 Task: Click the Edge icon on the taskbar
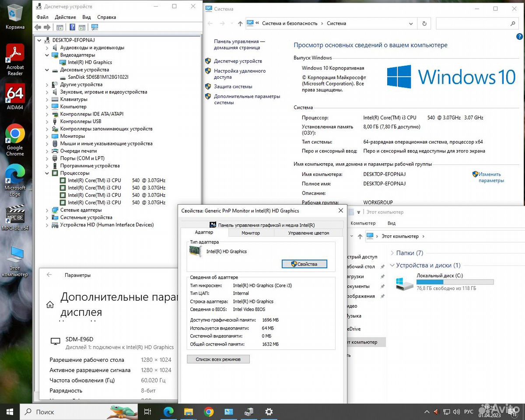(168, 412)
